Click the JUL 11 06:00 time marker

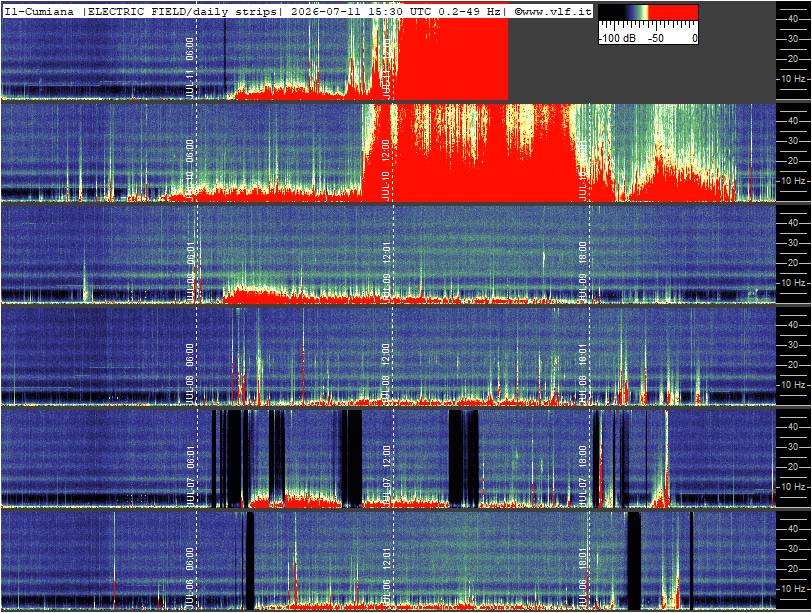coord(190,67)
